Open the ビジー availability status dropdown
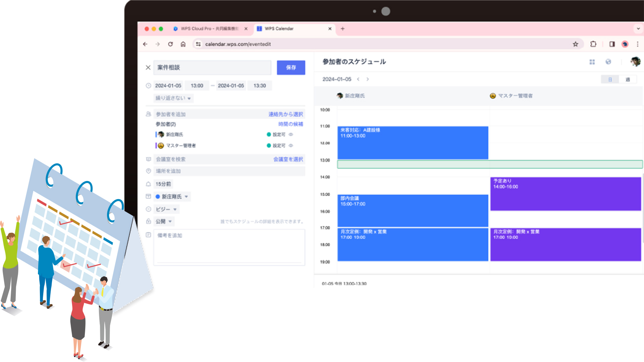 166,209
